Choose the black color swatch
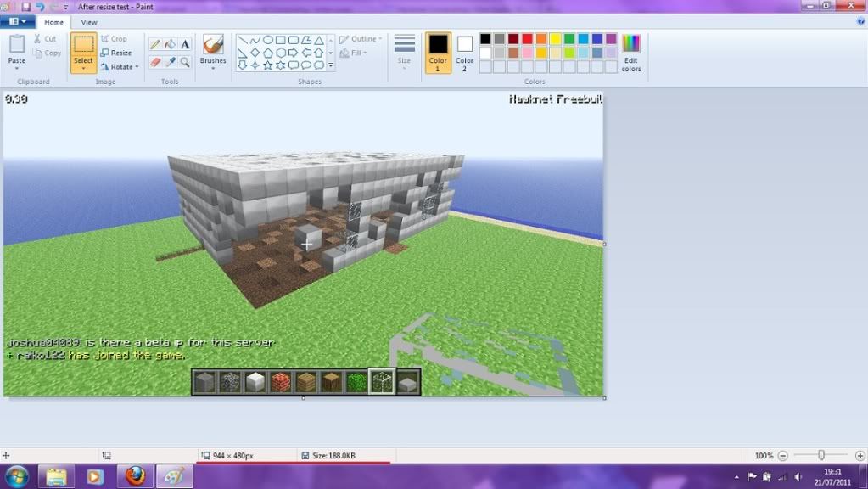Viewport: 868px width, 489px height. click(x=485, y=39)
